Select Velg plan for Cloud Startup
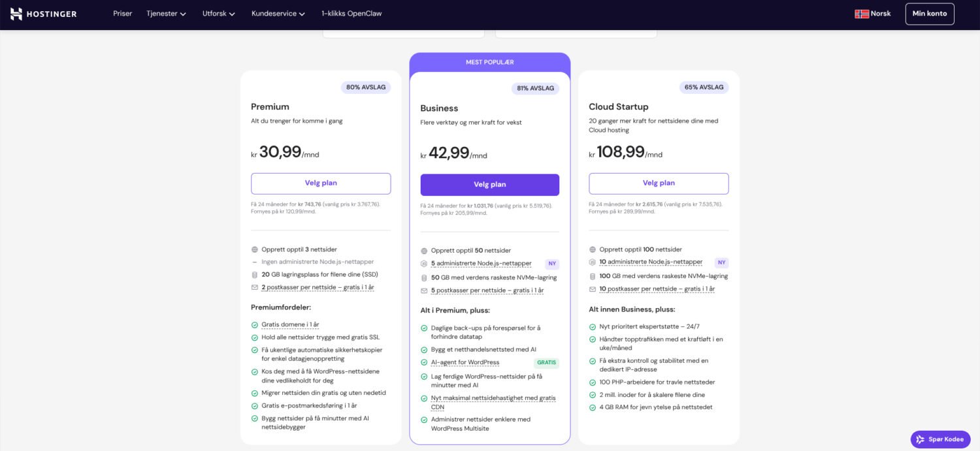The height and width of the screenshot is (451, 980). coord(659,183)
